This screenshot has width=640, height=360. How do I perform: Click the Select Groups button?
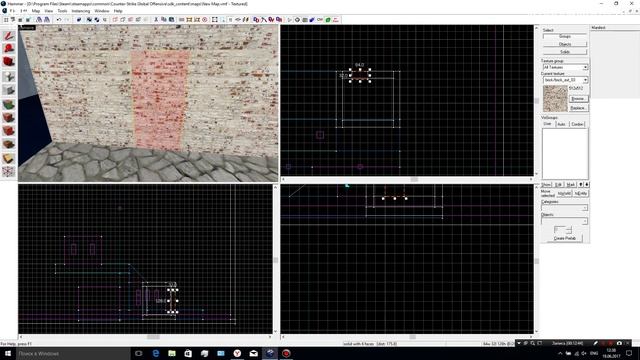click(565, 36)
